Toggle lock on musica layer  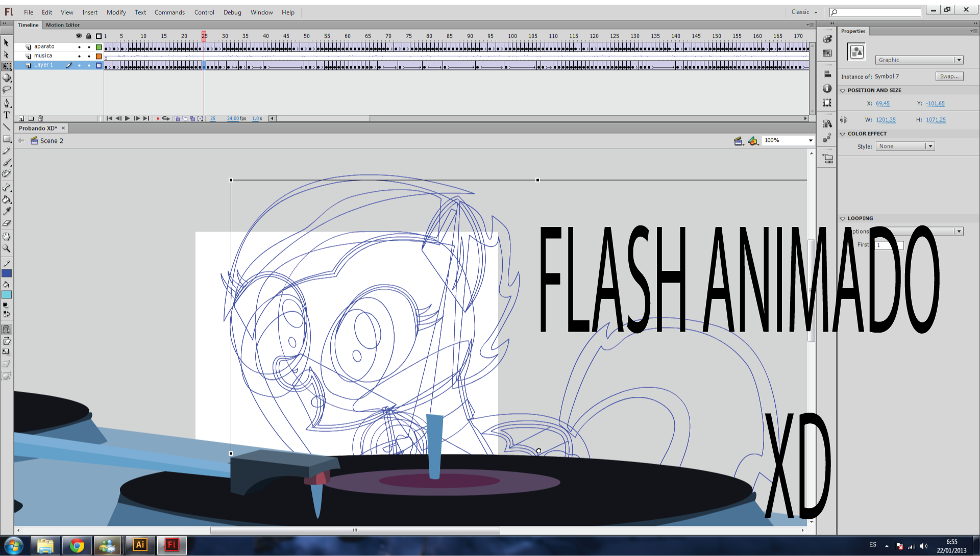coord(89,56)
